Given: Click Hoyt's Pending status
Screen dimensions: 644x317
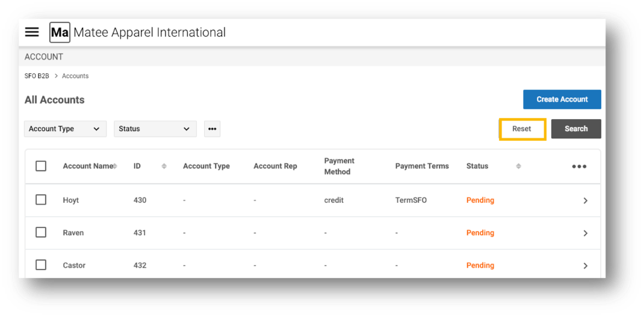Looking at the screenshot, I should (x=480, y=200).
